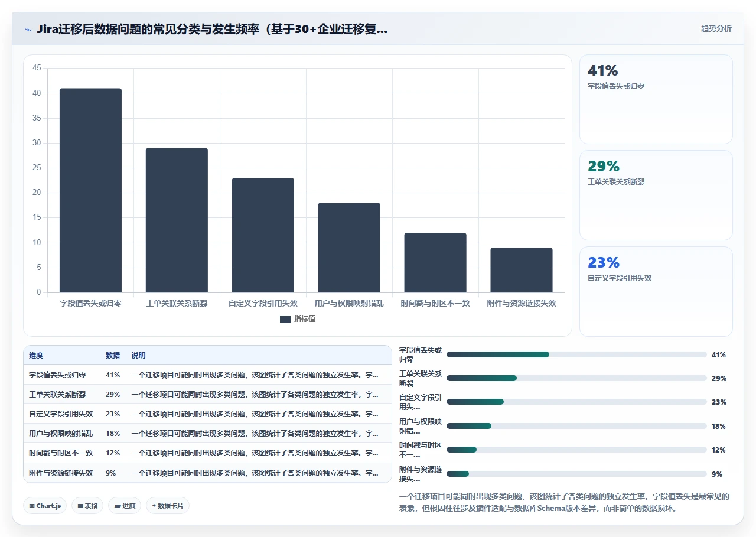This screenshot has width=756, height=537.
Task: Click the 趋势分析 label in header
Action: 716,28
